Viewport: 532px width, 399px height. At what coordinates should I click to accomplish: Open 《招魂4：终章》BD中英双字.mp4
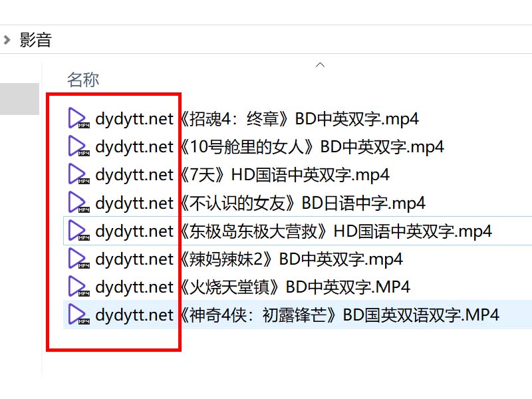click(253, 118)
